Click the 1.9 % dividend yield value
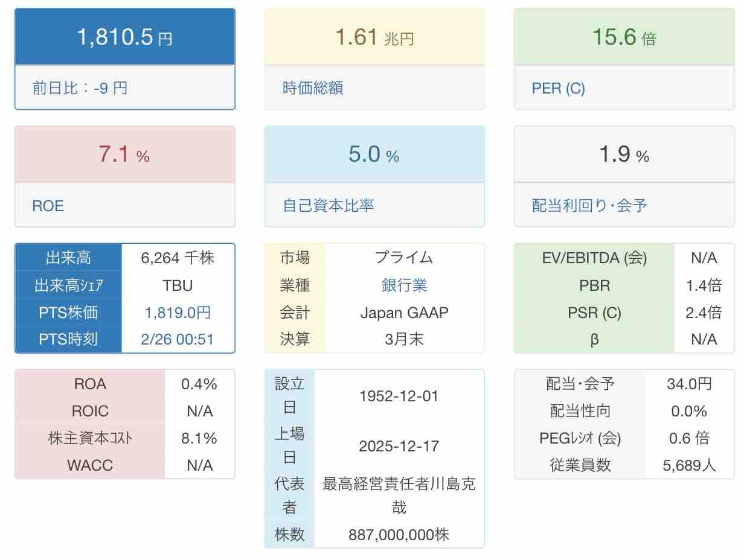This screenshot has height=560, width=744. pos(624,155)
